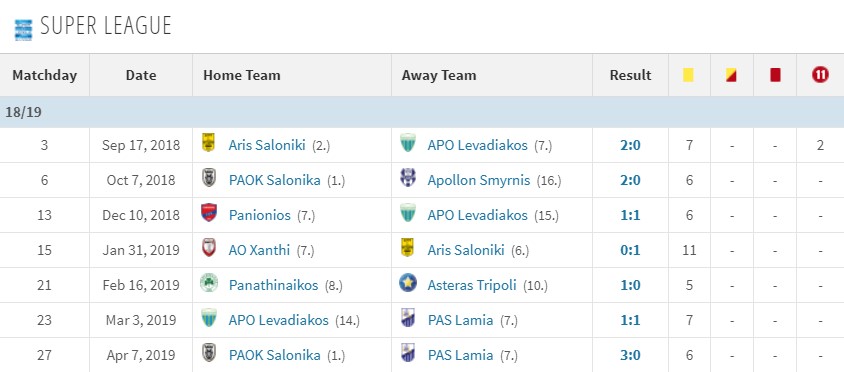Click Panathinaikos green clover crest

pos(208,285)
